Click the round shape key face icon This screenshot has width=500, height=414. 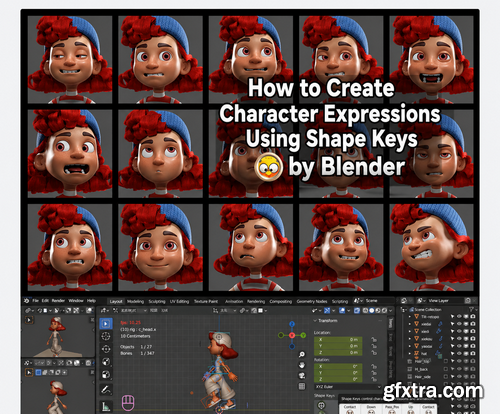[321, 405]
